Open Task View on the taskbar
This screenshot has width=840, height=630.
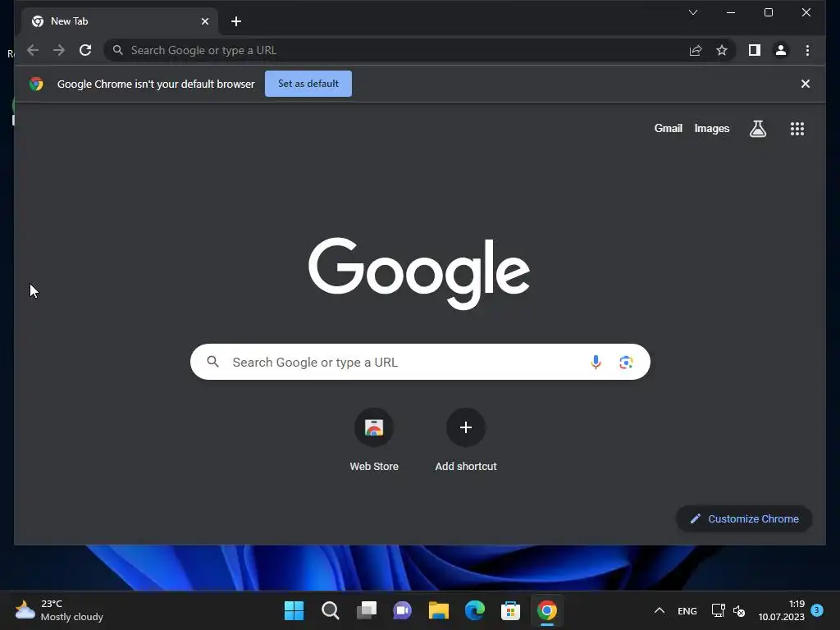click(x=367, y=610)
